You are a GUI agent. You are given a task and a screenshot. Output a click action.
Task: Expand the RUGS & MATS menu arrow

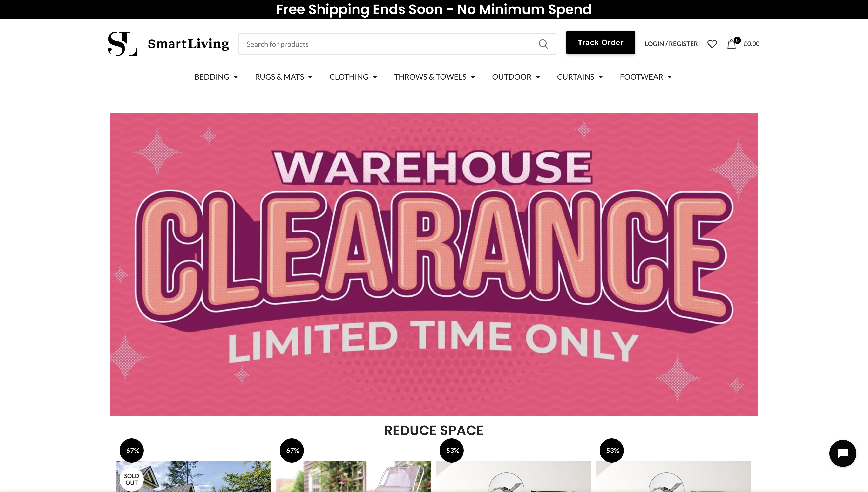pyautogui.click(x=310, y=77)
